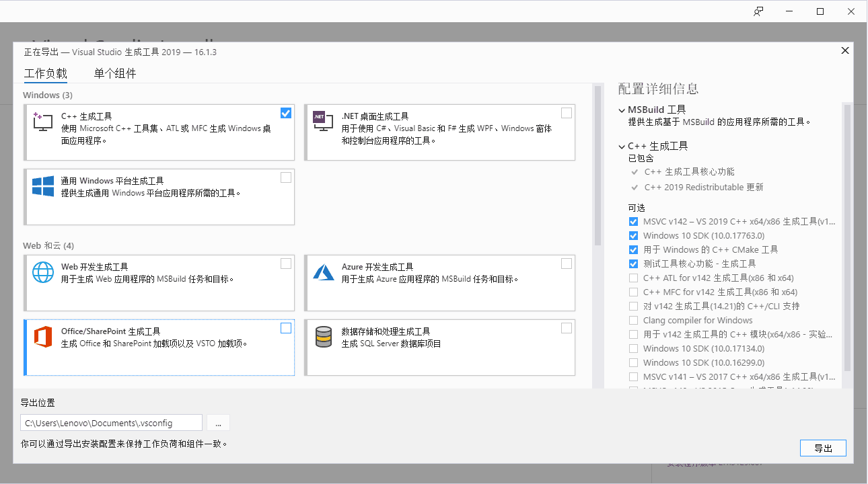Image resolution: width=868 pixels, height=484 pixels.
Task: Click the Azure development build tools icon
Action: pos(324,272)
